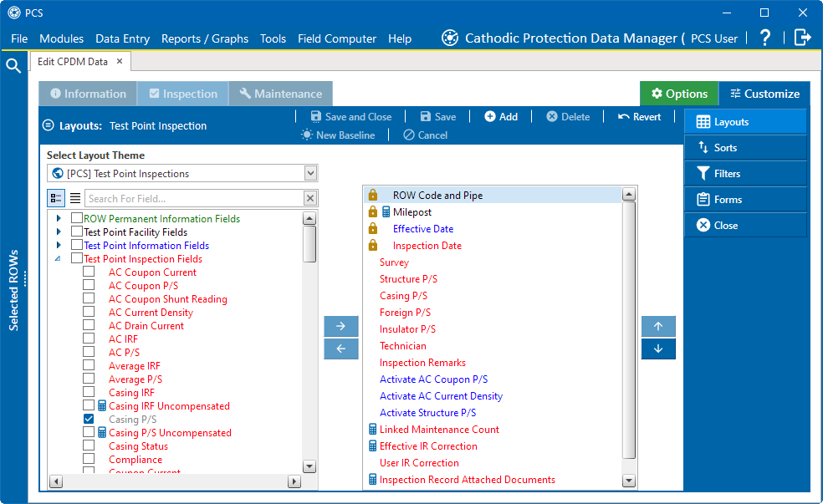Expand ROW Permanent Information Fields node
The height and width of the screenshot is (504, 823).
click(x=59, y=218)
